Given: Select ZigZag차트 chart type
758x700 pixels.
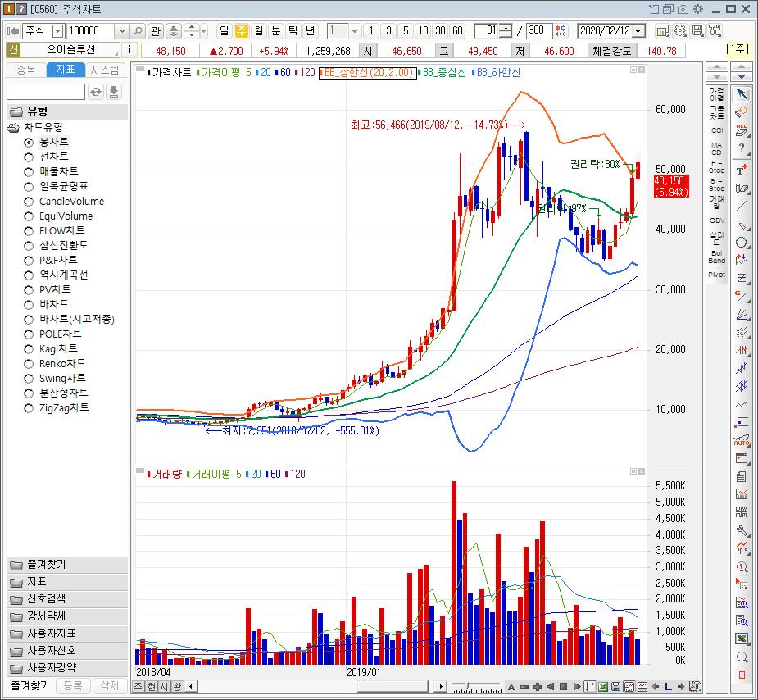Looking at the screenshot, I should click(57, 408).
